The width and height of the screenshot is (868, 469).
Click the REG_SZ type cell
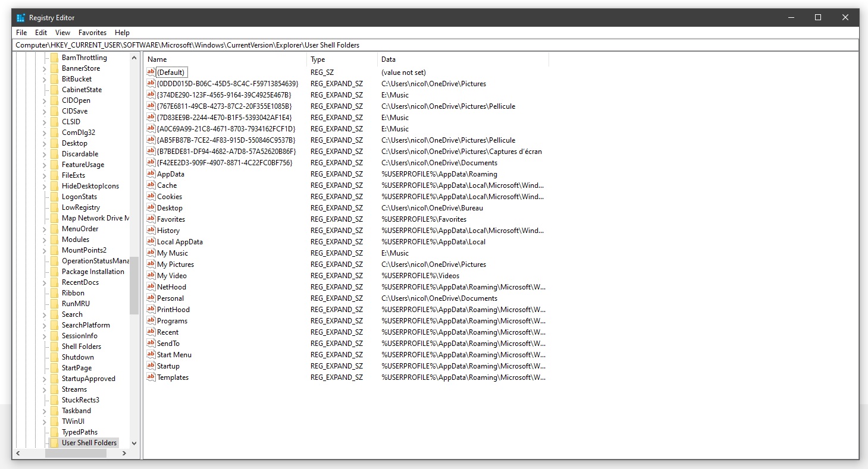[322, 73]
